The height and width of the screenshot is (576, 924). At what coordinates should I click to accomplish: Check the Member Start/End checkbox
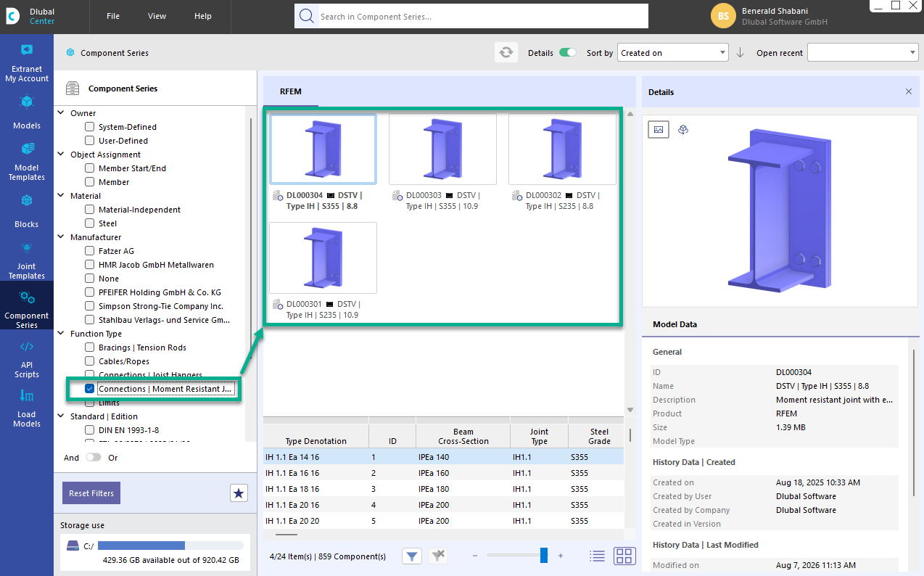(90, 168)
